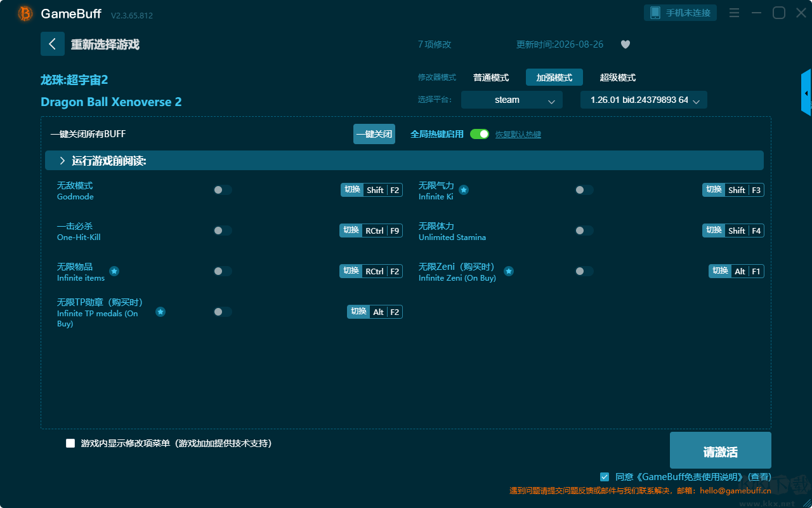Click the 一键关闭所有BUFF label
The width and height of the screenshot is (812, 508).
point(88,134)
